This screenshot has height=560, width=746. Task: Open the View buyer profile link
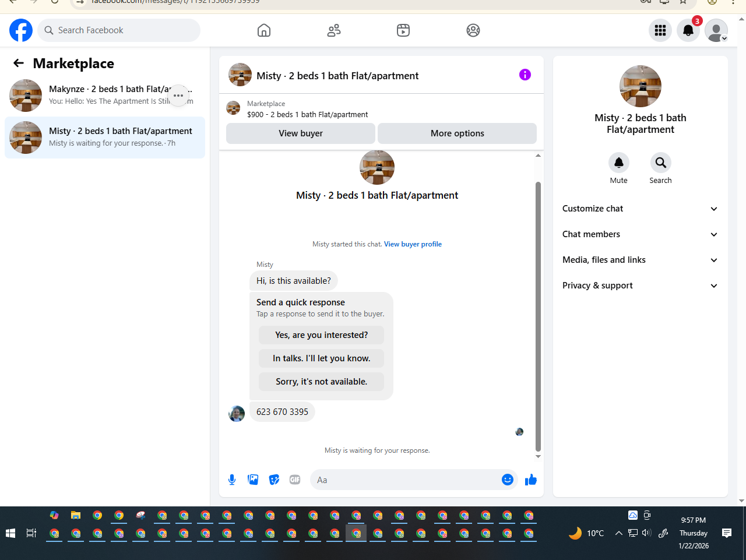pos(413,244)
